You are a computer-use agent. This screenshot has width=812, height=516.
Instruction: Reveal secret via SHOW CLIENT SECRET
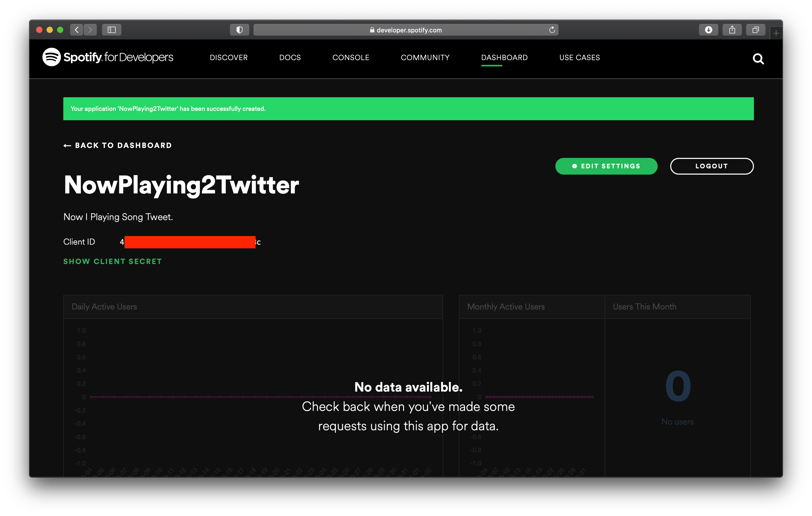pyautogui.click(x=113, y=262)
